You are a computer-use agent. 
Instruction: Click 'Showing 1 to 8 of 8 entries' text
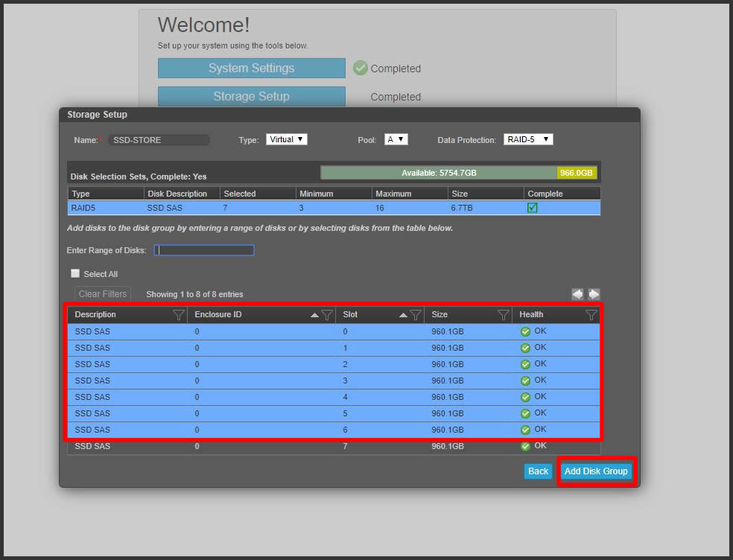(x=194, y=294)
